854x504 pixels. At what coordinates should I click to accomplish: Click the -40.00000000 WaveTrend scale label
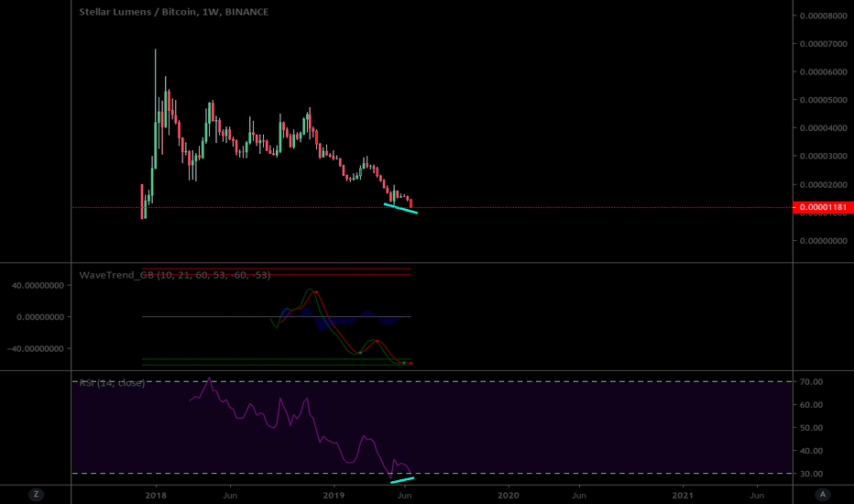click(x=36, y=348)
